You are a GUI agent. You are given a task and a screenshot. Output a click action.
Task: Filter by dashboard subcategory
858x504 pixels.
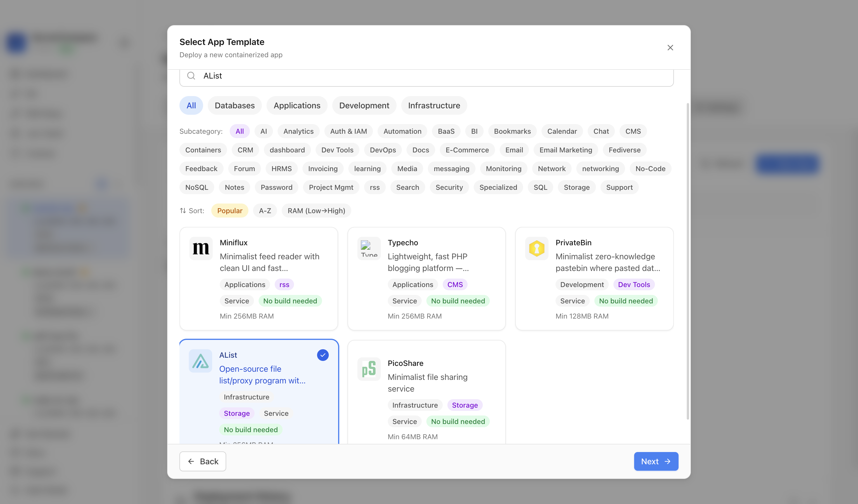pyautogui.click(x=287, y=150)
